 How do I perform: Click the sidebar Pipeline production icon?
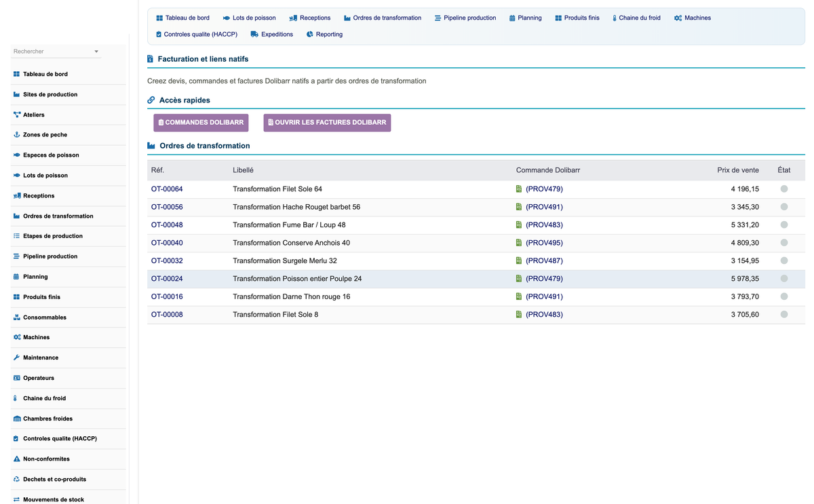pyautogui.click(x=16, y=256)
